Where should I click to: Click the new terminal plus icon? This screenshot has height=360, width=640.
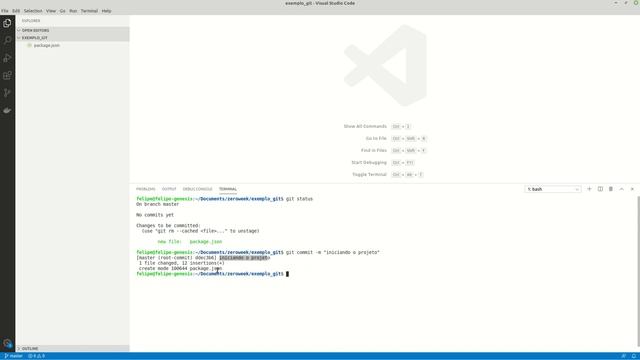[589, 189]
